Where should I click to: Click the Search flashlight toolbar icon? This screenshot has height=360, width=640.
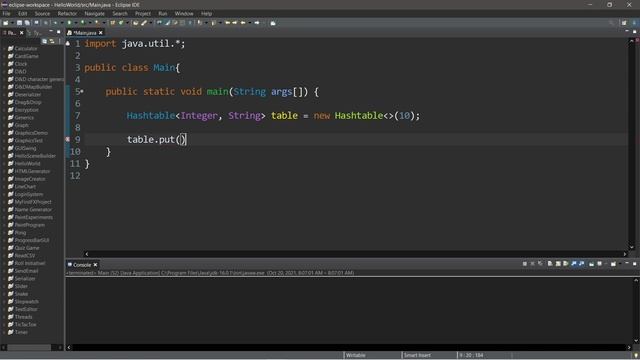click(x=144, y=23)
